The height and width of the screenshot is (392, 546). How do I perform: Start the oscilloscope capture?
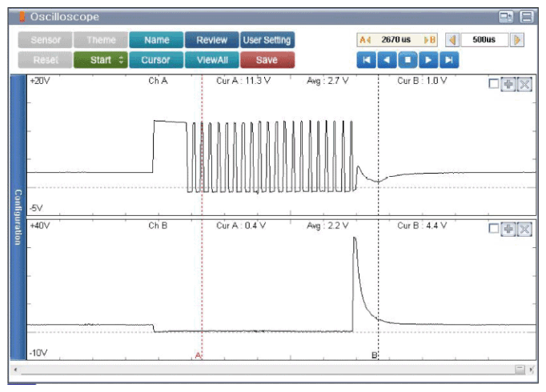click(x=101, y=60)
